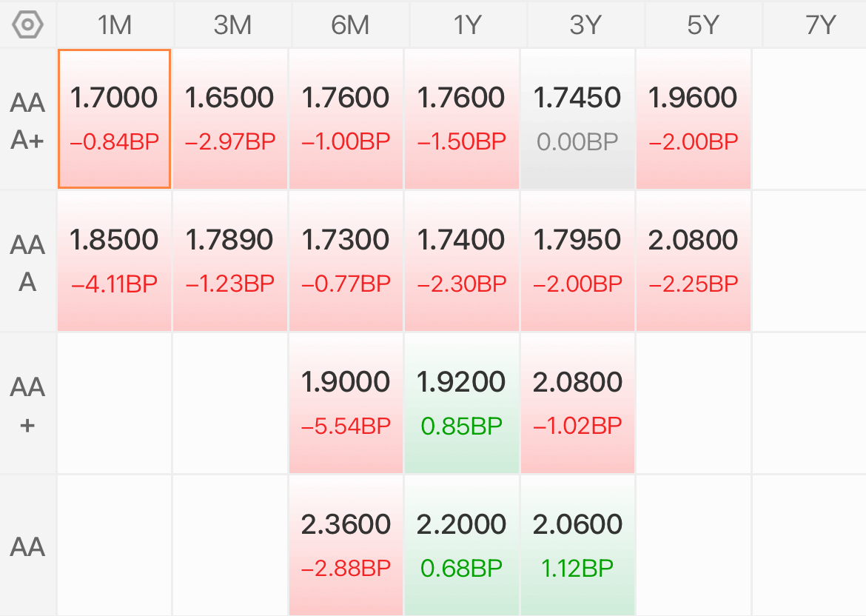The height and width of the screenshot is (616, 866).
Task: Select the 1M tenor column header
Action: [x=115, y=25]
